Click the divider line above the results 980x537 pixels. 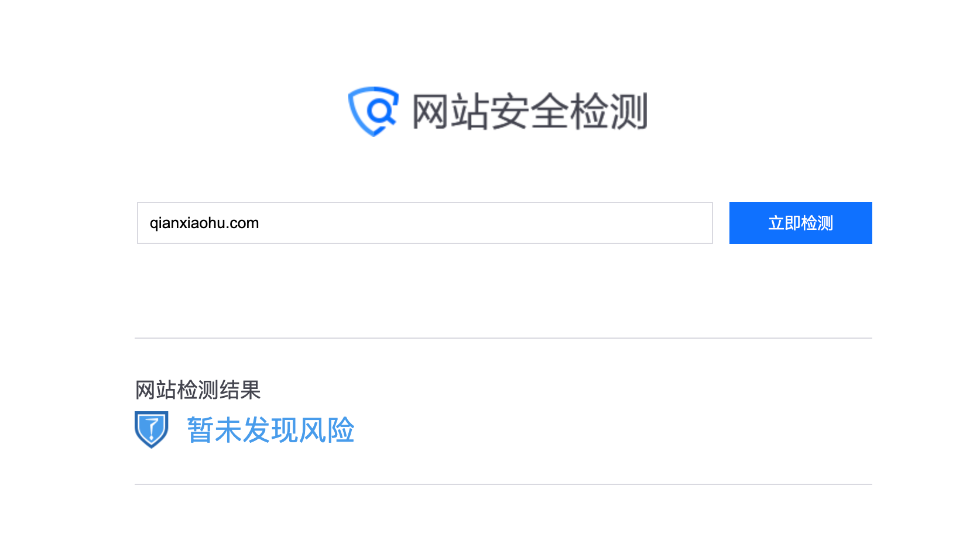[x=503, y=338]
